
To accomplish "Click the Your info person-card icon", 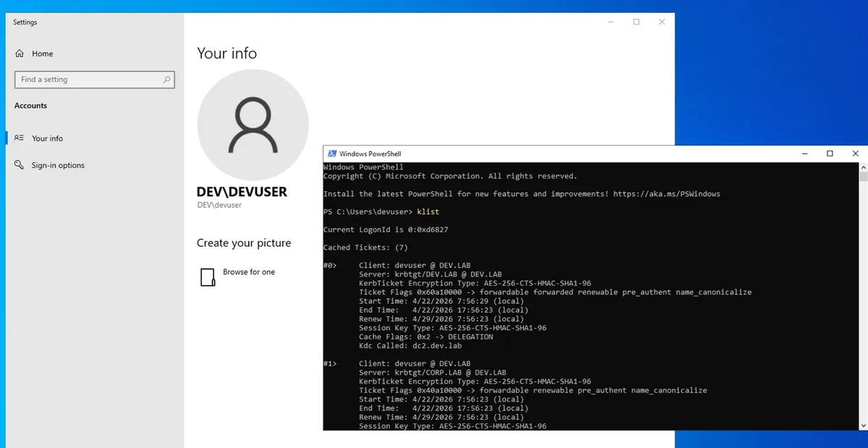I will [20, 138].
